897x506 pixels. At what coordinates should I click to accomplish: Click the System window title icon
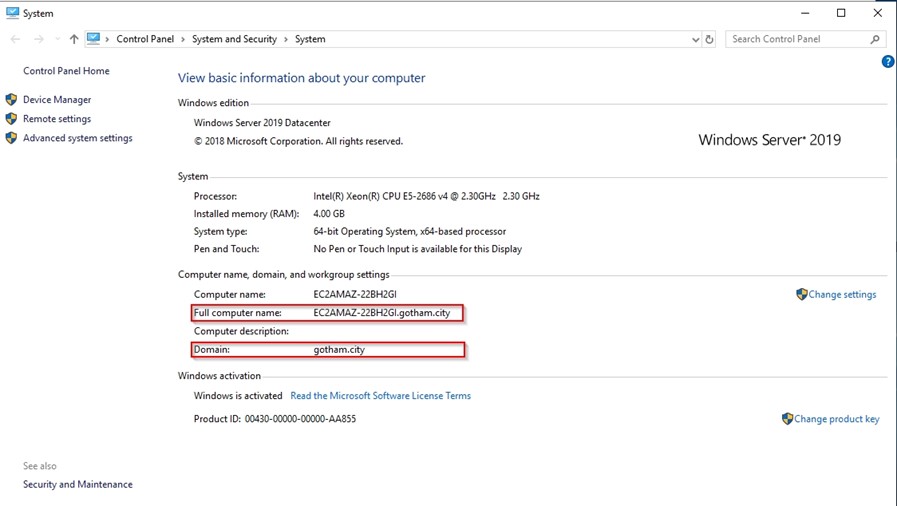coord(12,13)
